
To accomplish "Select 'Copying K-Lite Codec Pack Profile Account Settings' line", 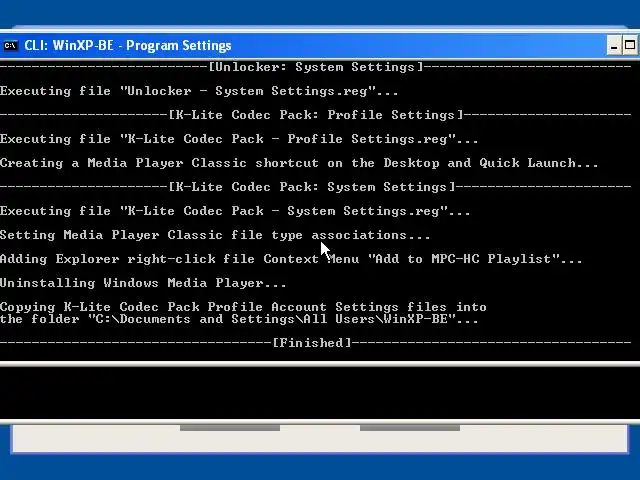I will (x=243, y=307).
